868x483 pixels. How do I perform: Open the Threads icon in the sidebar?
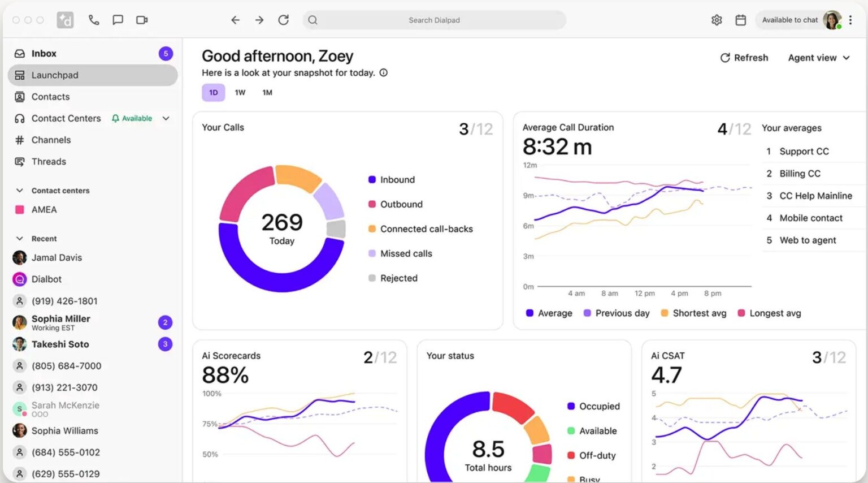[x=19, y=162]
